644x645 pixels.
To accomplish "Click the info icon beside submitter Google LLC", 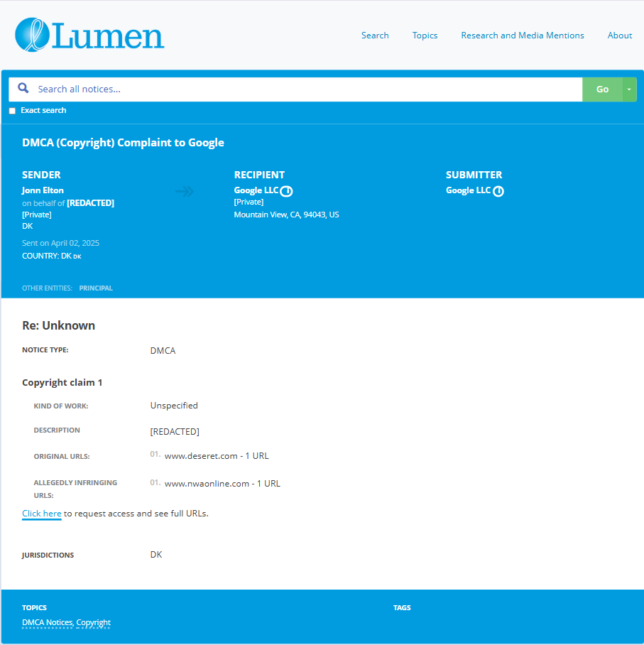I will (x=498, y=191).
